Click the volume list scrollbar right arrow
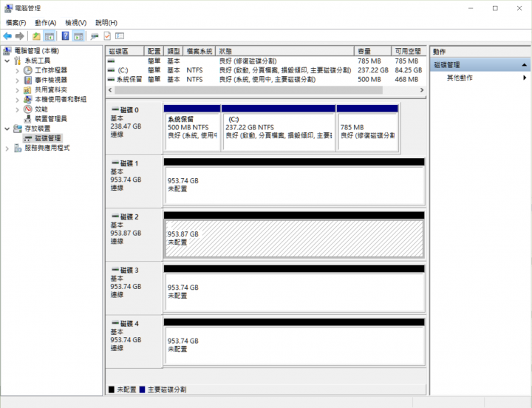Image resolution: width=532 pixels, height=408 pixels. (422, 90)
